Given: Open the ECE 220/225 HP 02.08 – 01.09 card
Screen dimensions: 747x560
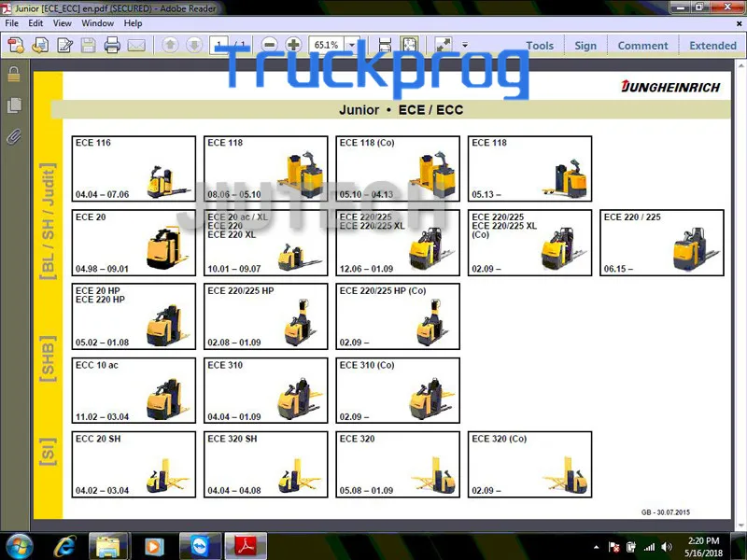Looking at the screenshot, I should [266, 316].
